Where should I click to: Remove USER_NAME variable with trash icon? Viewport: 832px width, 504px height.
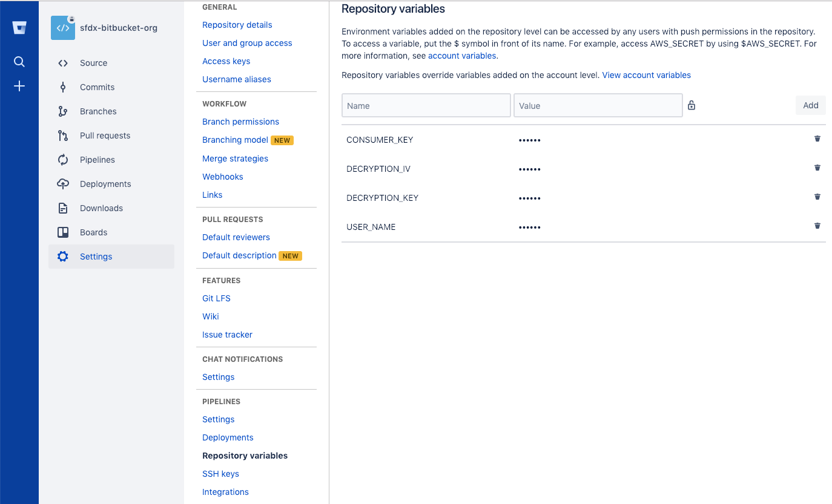817,226
